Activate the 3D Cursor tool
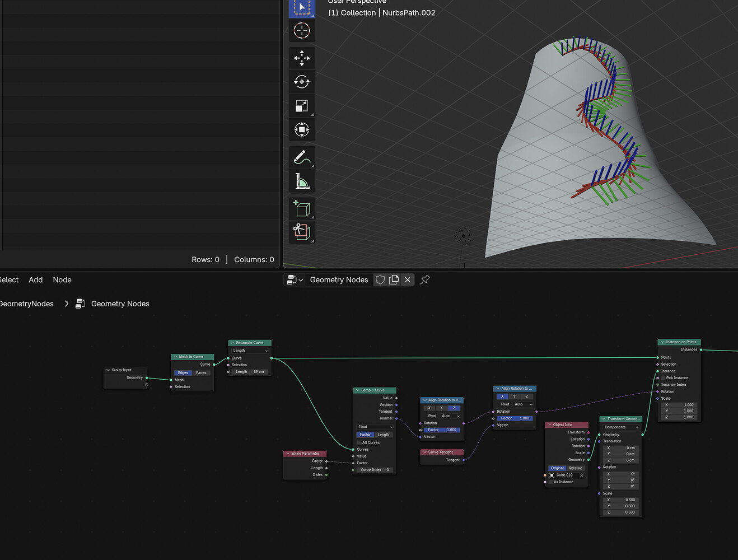The image size is (738, 560). [302, 30]
